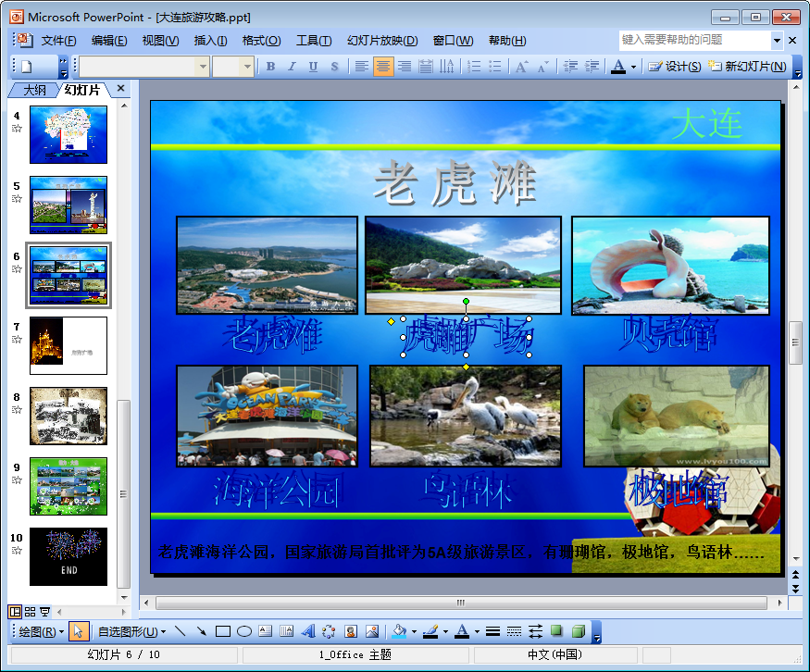The height and width of the screenshot is (672, 810).
Task: Open the fill color dropdown arrow
Action: pos(414,631)
